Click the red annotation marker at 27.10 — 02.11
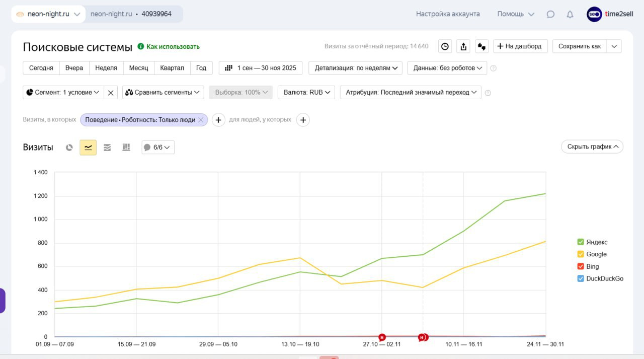This screenshot has height=359, width=644. [382, 337]
